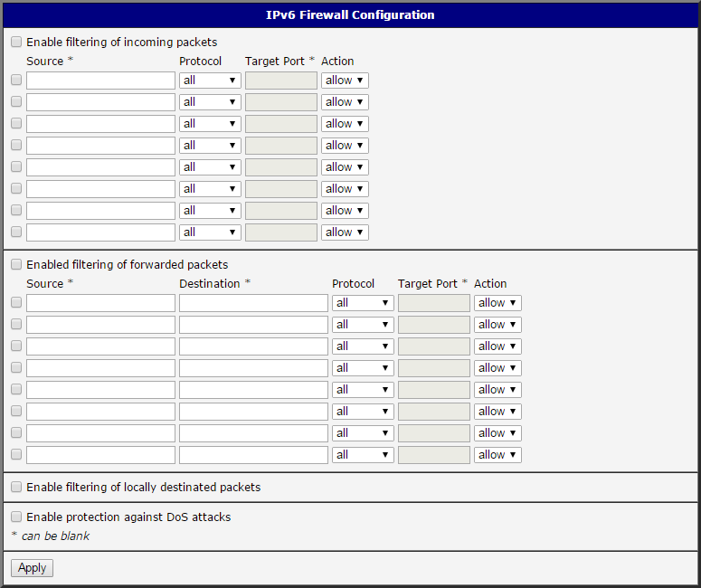Open Protocol dropdown in fifth forwarded rule
Viewport: 701px width, 588px height.
pos(363,390)
